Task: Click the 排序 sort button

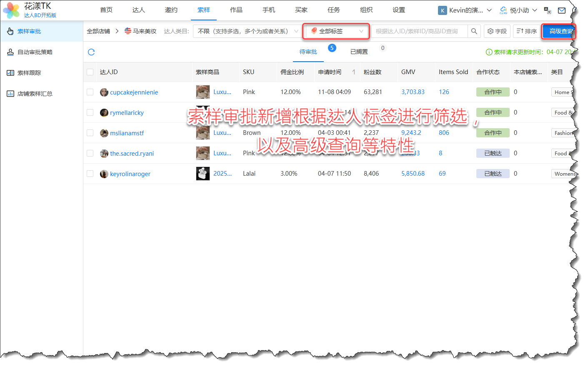Action: pyautogui.click(x=527, y=31)
